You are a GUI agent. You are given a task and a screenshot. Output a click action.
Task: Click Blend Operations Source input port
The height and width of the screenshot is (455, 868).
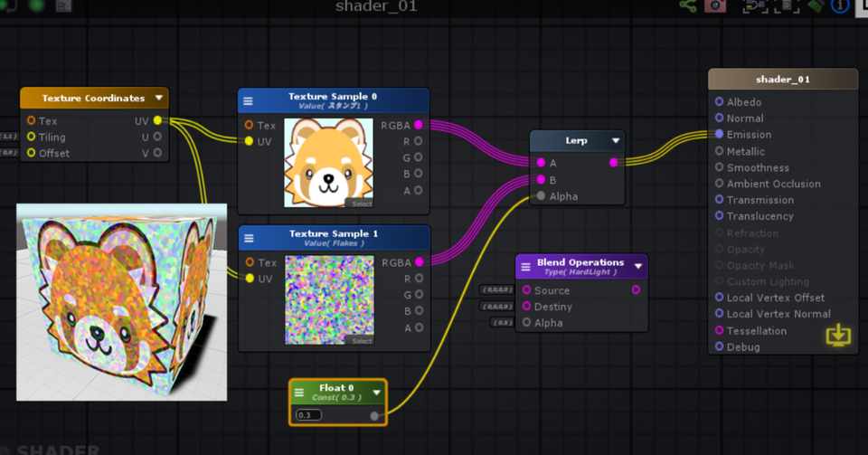[x=526, y=289]
